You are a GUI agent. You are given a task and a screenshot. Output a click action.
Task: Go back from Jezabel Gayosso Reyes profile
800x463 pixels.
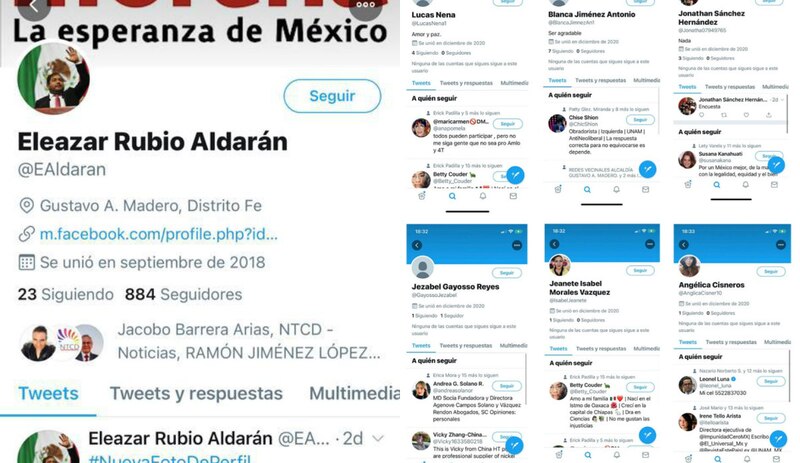coord(417,245)
